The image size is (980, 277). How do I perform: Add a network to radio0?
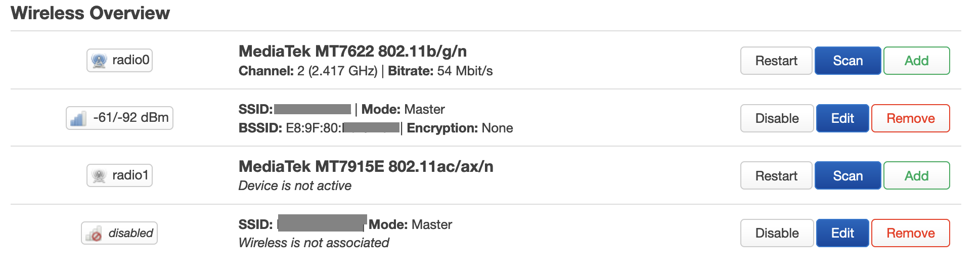pyautogui.click(x=917, y=61)
